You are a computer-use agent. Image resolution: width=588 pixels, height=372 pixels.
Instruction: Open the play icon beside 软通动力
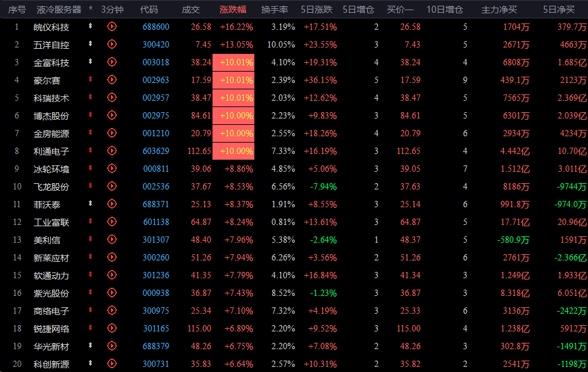(112, 275)
